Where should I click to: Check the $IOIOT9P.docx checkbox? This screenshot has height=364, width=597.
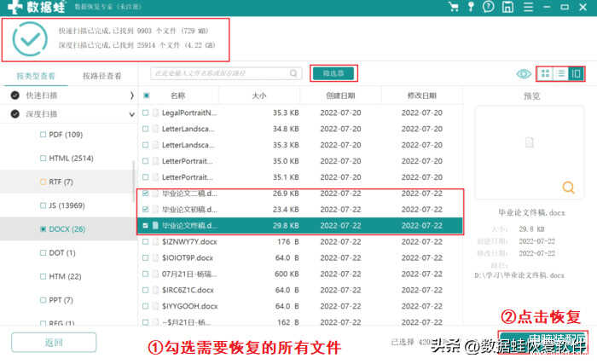click(146, 257)
